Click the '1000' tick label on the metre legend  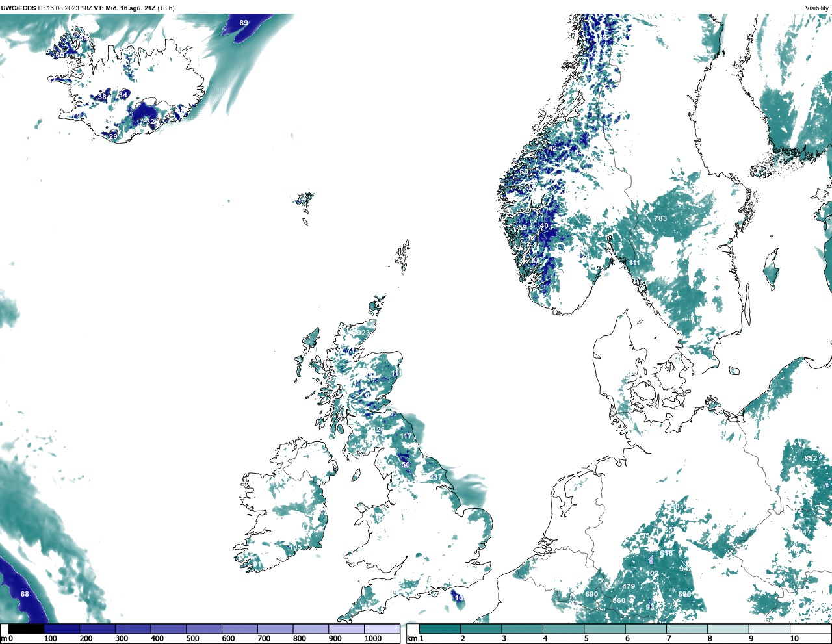coord(373,639)
